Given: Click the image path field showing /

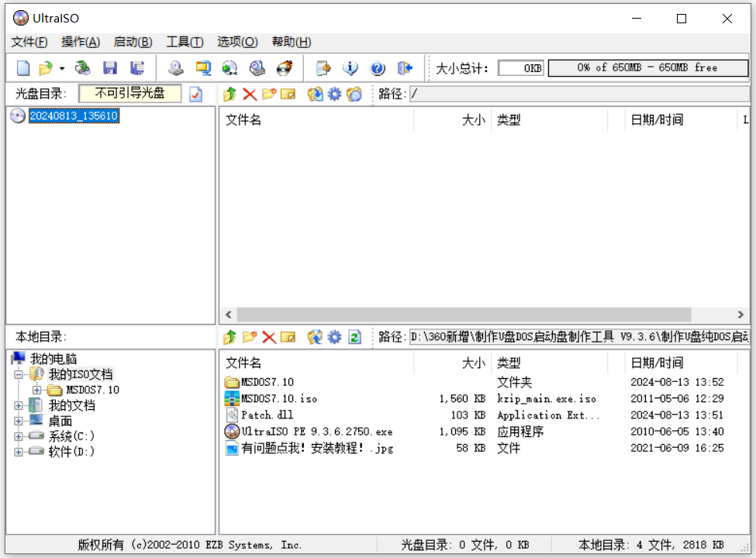Looking at the screenshot, I should tap(579, 94).
